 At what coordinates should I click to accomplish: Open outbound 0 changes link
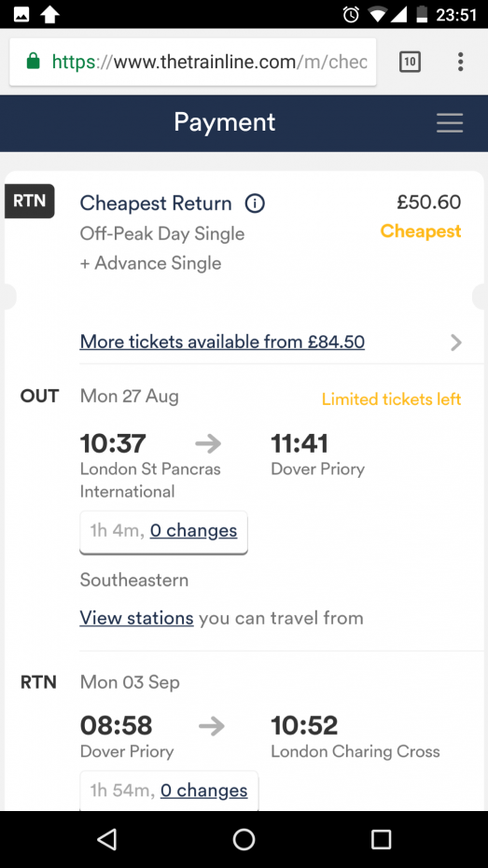click(x=194, y=530)
